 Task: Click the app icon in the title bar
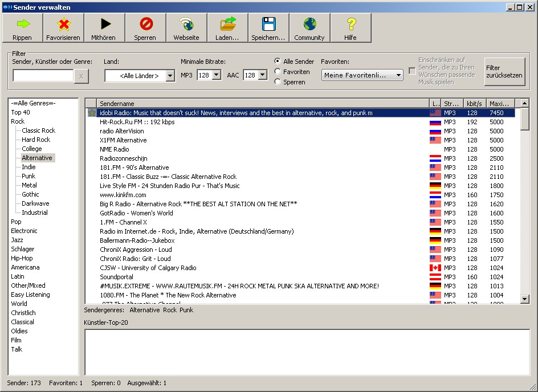(x=7, y=7)
